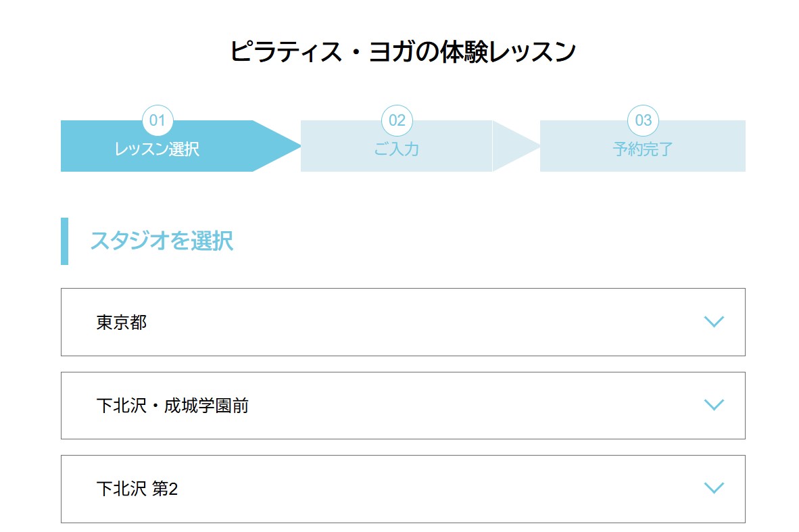Click the blue accent bar beside スタジオを選択
The image size is (799, 532).
64,241
